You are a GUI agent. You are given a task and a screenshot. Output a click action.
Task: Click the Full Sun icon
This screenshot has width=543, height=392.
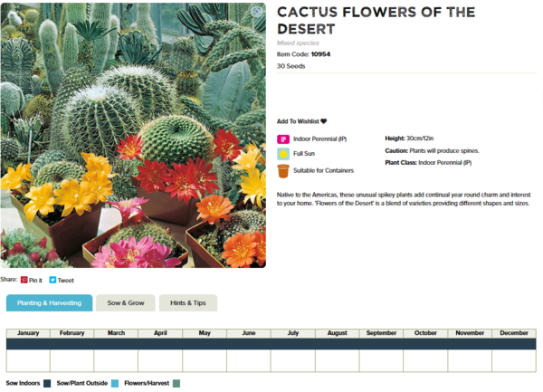pos(283,154)
